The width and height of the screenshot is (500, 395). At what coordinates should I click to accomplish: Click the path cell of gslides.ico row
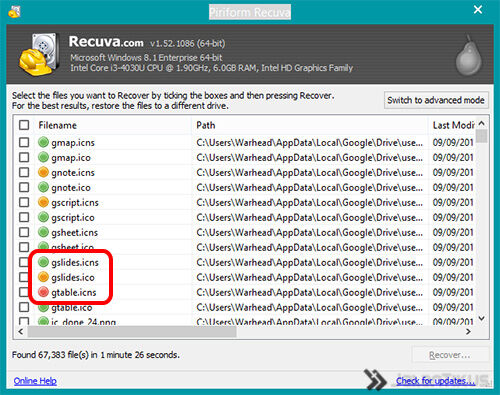point(310,278)
